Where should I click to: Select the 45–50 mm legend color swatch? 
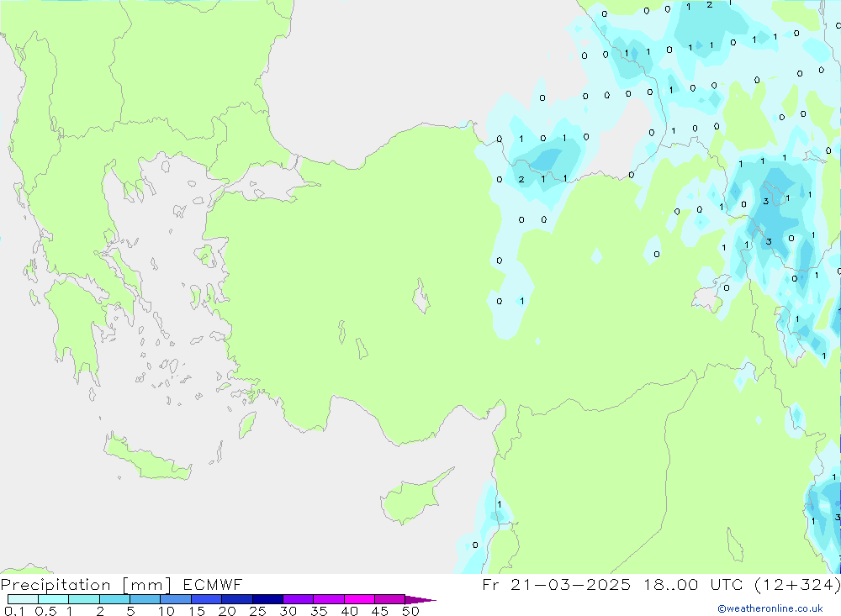click(390, 599)
